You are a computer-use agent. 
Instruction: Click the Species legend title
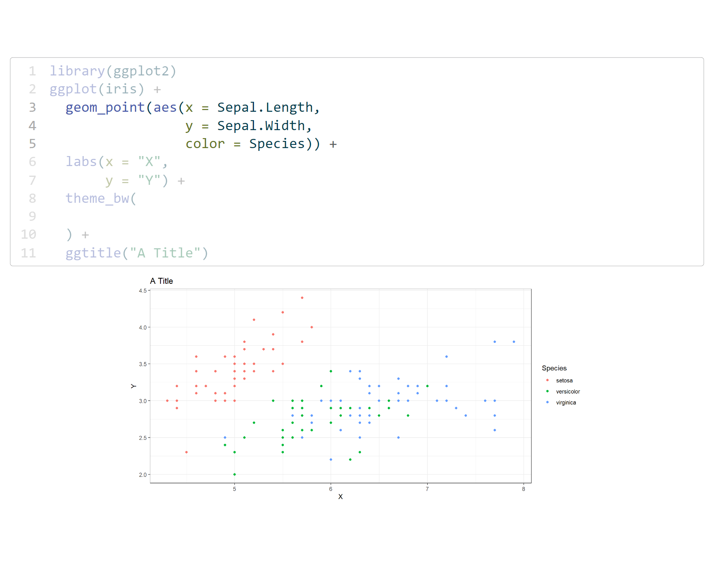(554, 368)
